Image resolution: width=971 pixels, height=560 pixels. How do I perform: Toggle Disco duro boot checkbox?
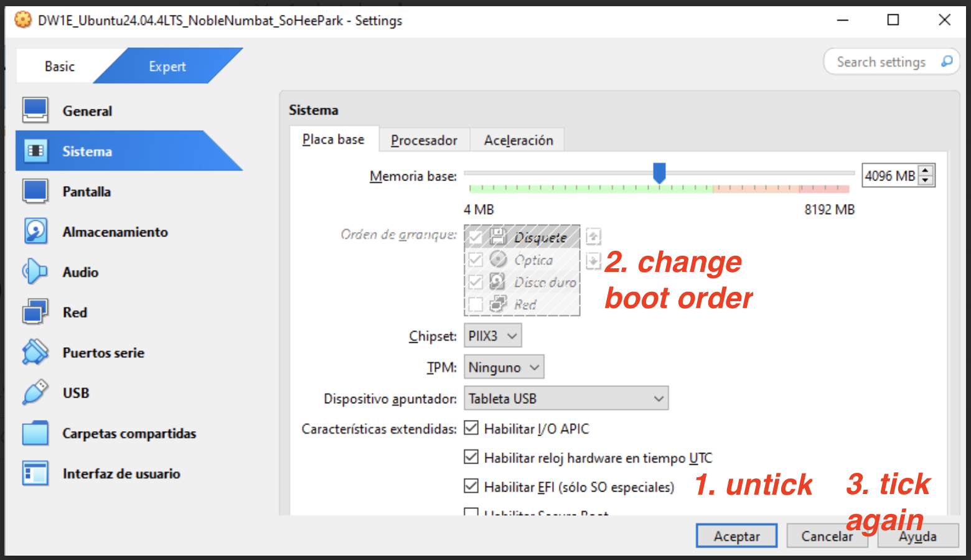tap(476, 281)
